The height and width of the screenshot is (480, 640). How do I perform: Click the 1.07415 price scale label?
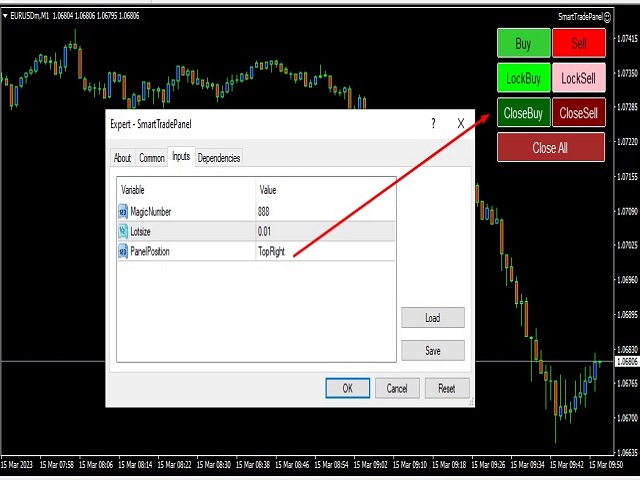pos(627,38)
